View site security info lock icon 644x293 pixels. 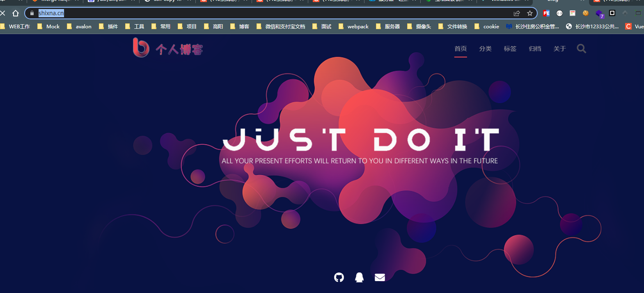click(32, 13)
